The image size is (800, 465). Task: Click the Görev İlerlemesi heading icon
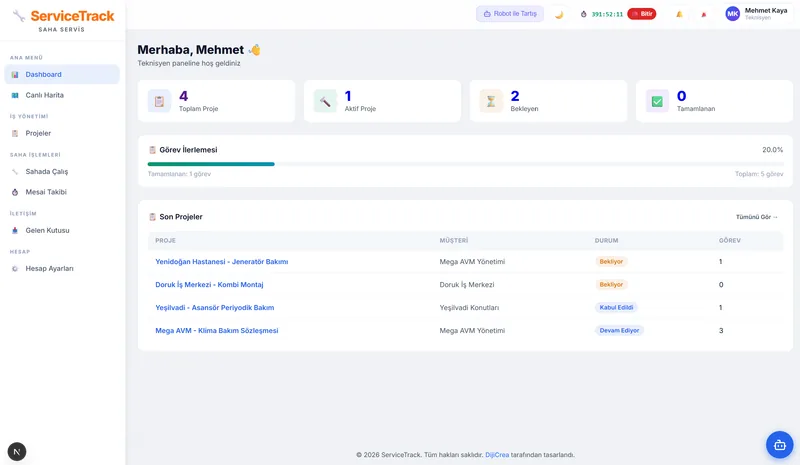152,150
